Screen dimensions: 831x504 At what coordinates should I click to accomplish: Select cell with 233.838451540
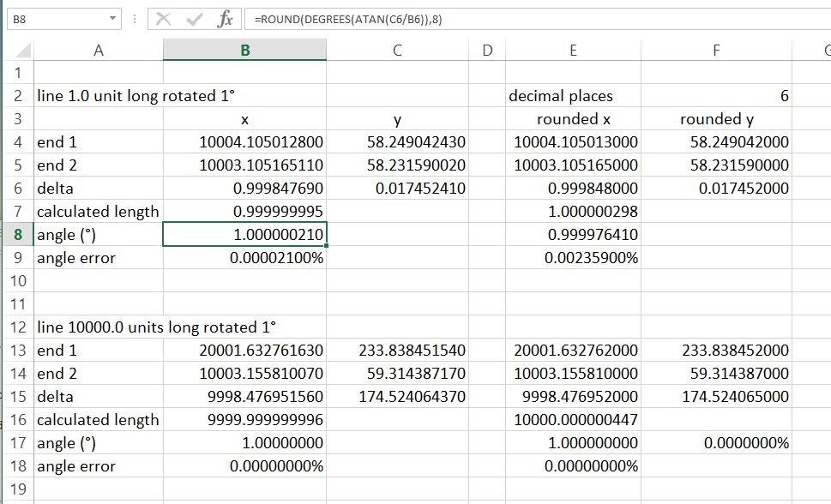point(397,351)
